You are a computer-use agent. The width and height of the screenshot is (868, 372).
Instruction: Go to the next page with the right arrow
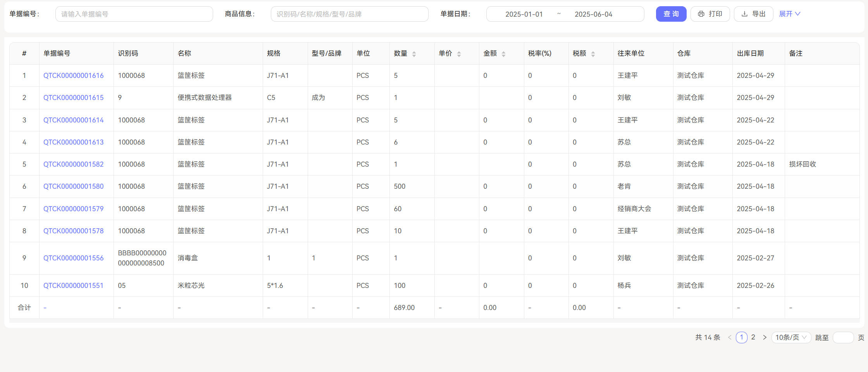pyautogui.click(x=765, y=337)
